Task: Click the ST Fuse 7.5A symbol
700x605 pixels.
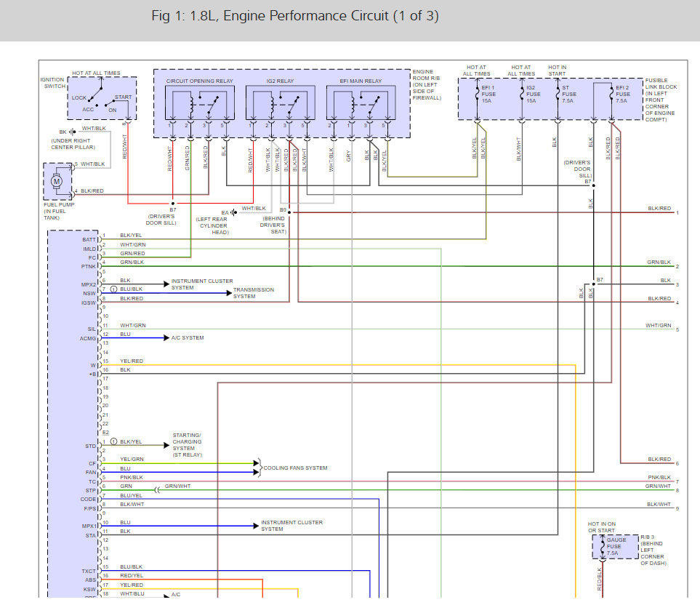Action: (x=558, y=94)
